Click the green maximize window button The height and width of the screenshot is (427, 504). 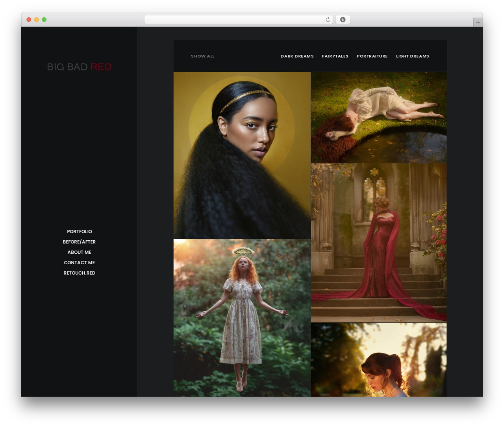[44, 20]
